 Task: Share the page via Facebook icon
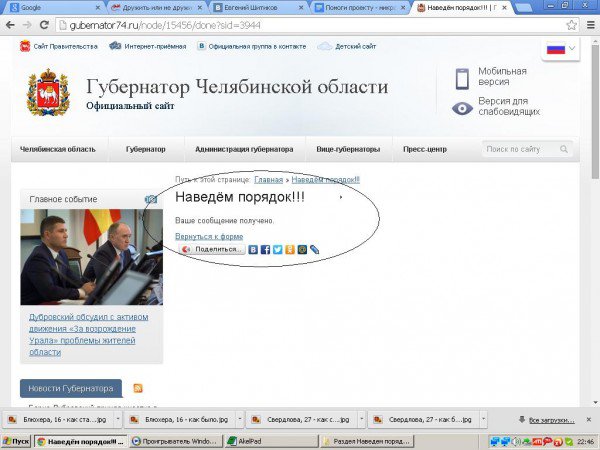[265, 249]
